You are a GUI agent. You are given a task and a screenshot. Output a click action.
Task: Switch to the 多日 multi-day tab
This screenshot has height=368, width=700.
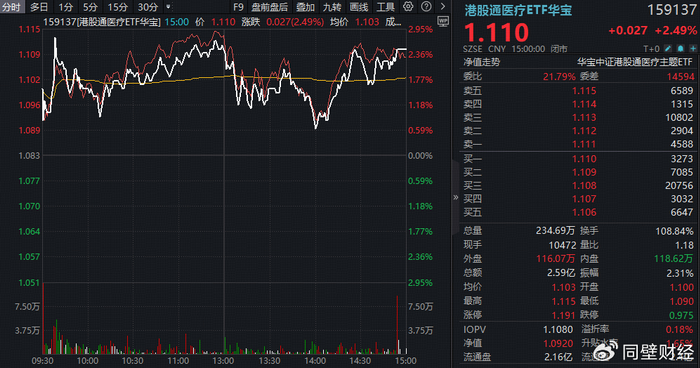point(39,7)
